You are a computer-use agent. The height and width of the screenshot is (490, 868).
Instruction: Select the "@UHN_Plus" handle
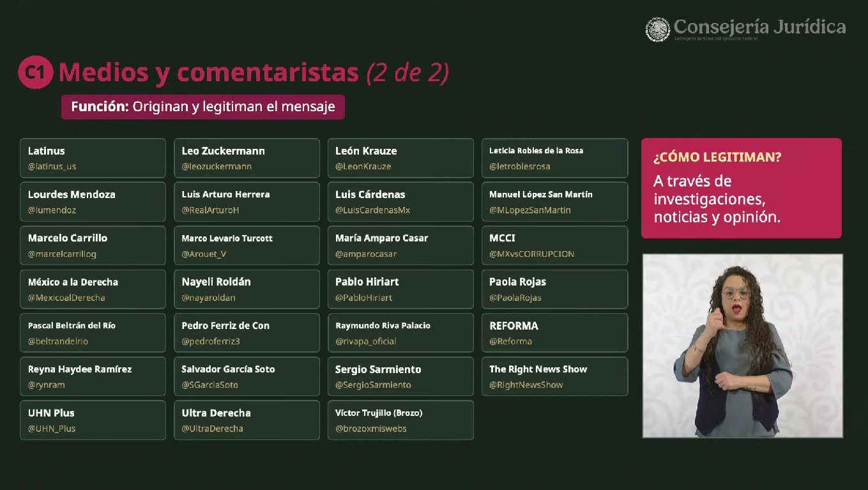(52, 429)
